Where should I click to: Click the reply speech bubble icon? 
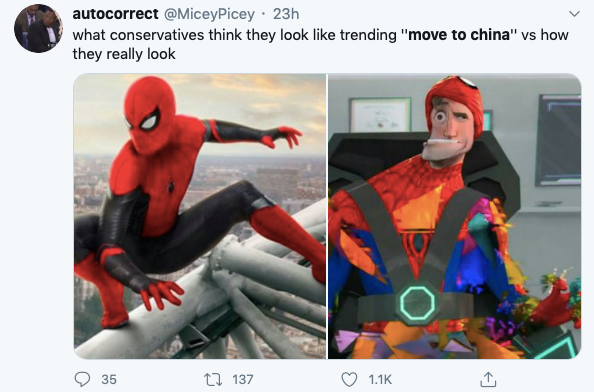(82, 379)
